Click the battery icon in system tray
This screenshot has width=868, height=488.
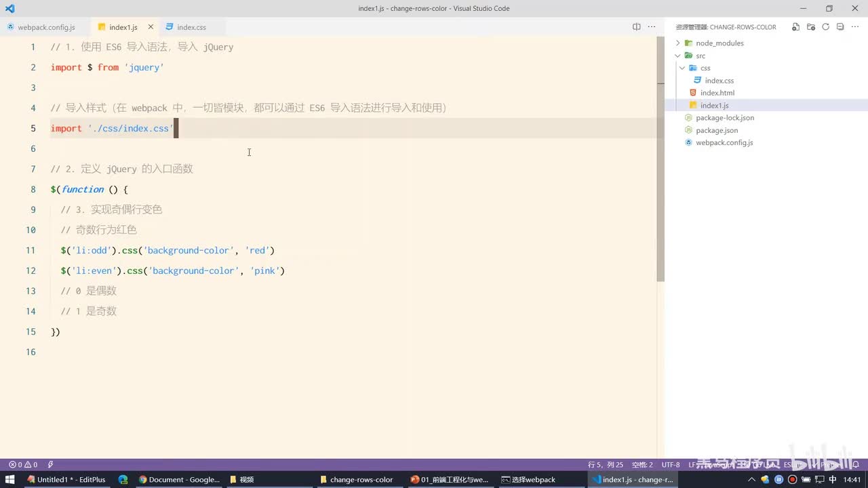(x=806, y=479)
